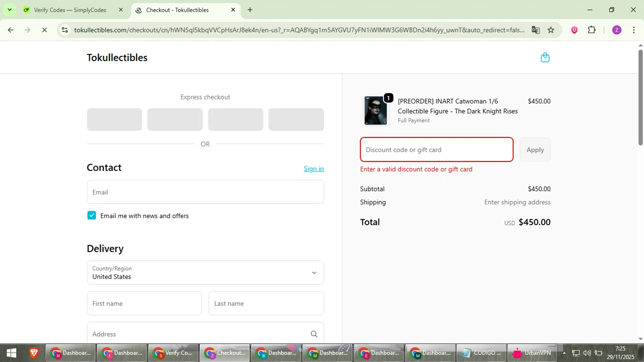Click the Total $450.00 amount

click(535, 222)
